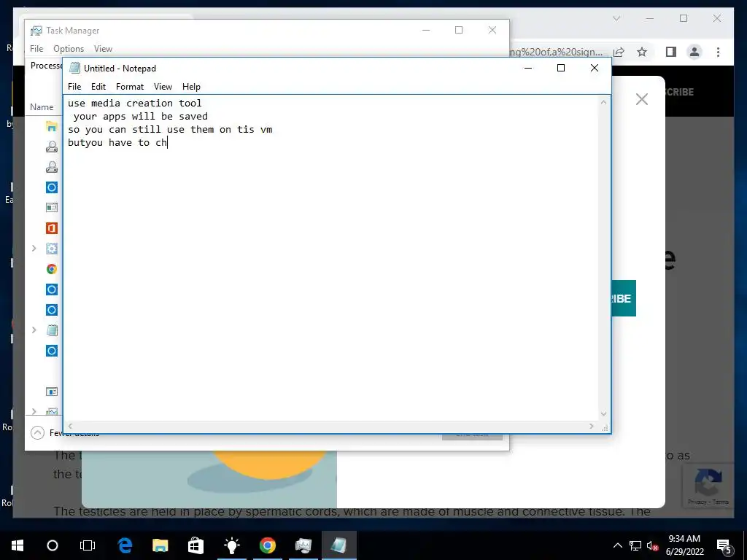Viewport: 747px width, 560px height.
Task: Open the Chrome side panel icon
Action: pos(671,52)
